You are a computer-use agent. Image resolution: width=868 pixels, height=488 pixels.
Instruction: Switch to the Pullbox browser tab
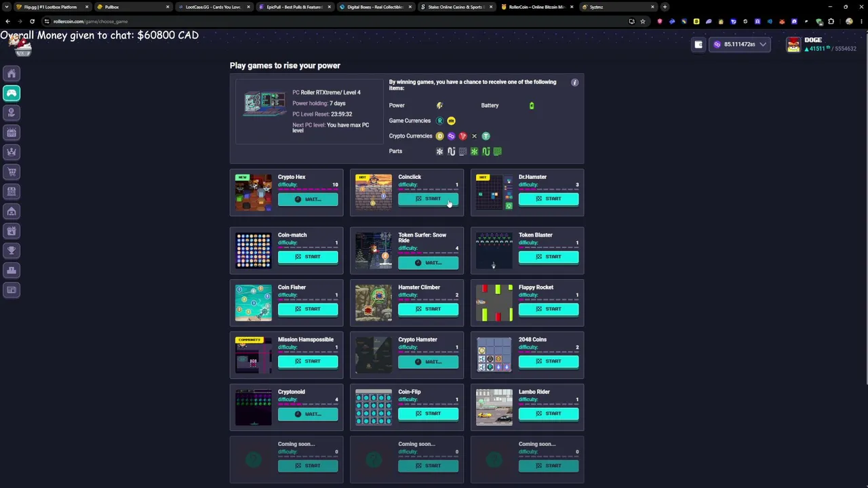(132, 7)
